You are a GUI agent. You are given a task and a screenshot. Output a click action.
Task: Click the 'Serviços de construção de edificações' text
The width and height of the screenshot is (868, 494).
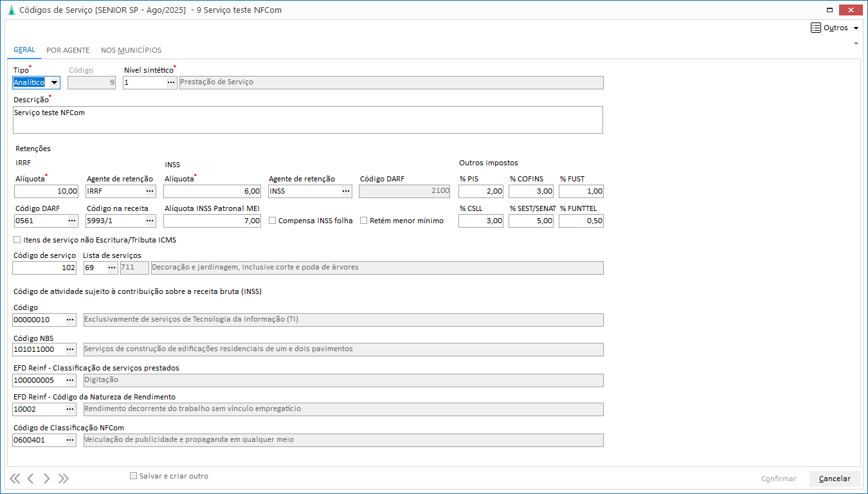point(219,349)
